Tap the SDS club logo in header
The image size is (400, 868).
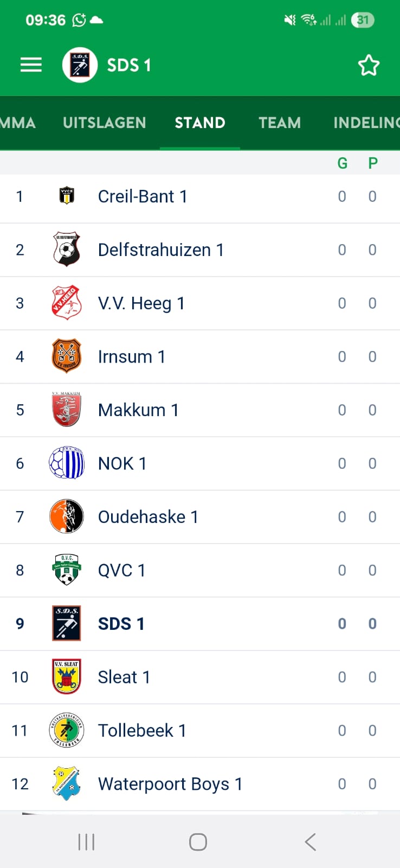click(80, 65)
